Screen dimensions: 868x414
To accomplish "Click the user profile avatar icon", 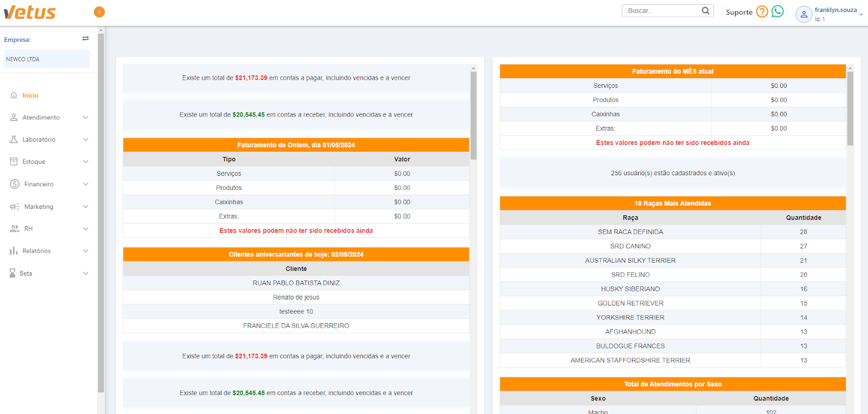I will point(803,14).
